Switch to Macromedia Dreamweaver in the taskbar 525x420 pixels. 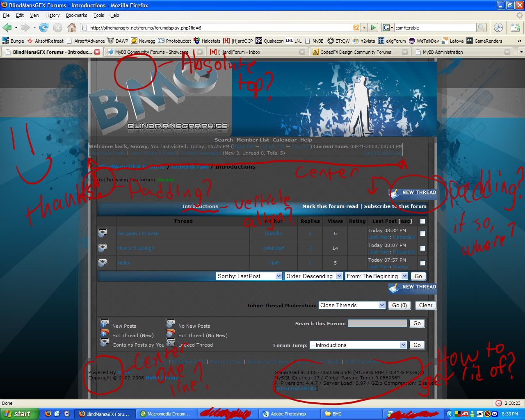click(167, 414)
